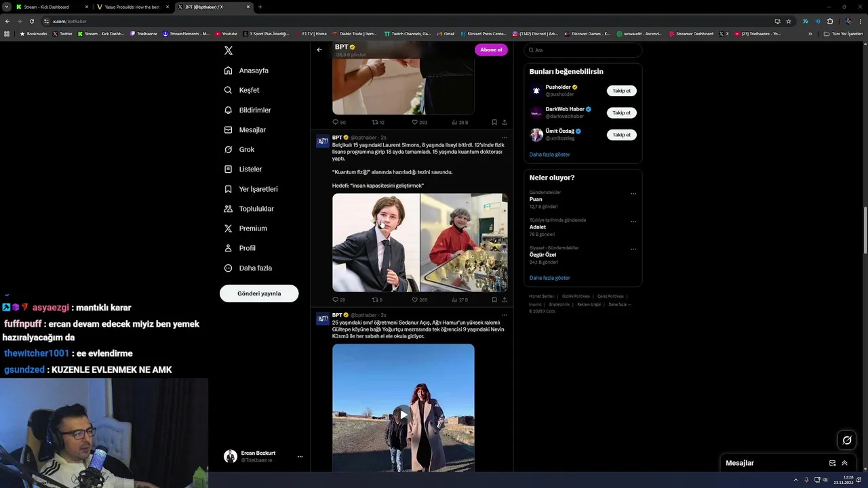Image resolution: width=868 pixels, height=488 pixels.
Task: Open the browser extensions icon
Action: (830, 21)
